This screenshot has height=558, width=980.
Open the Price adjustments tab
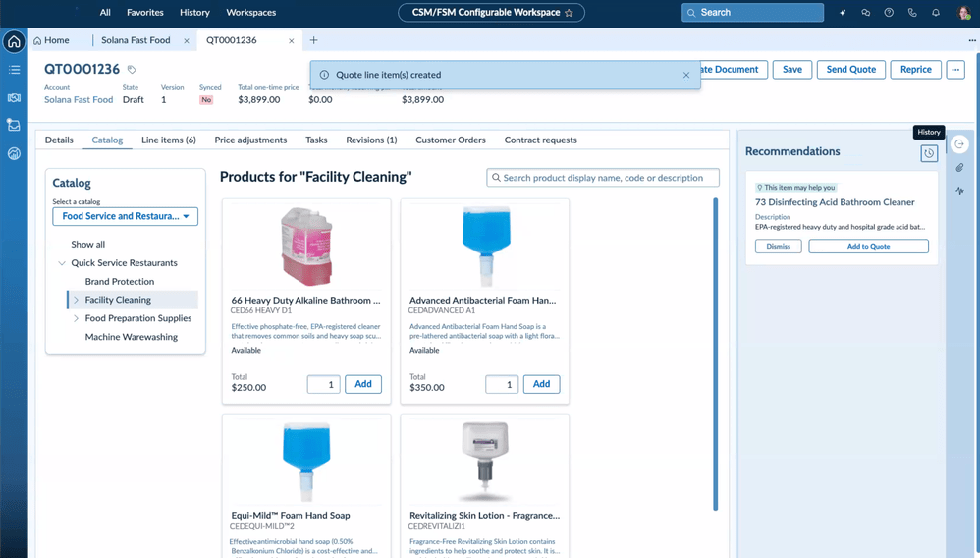click(250, 139)
